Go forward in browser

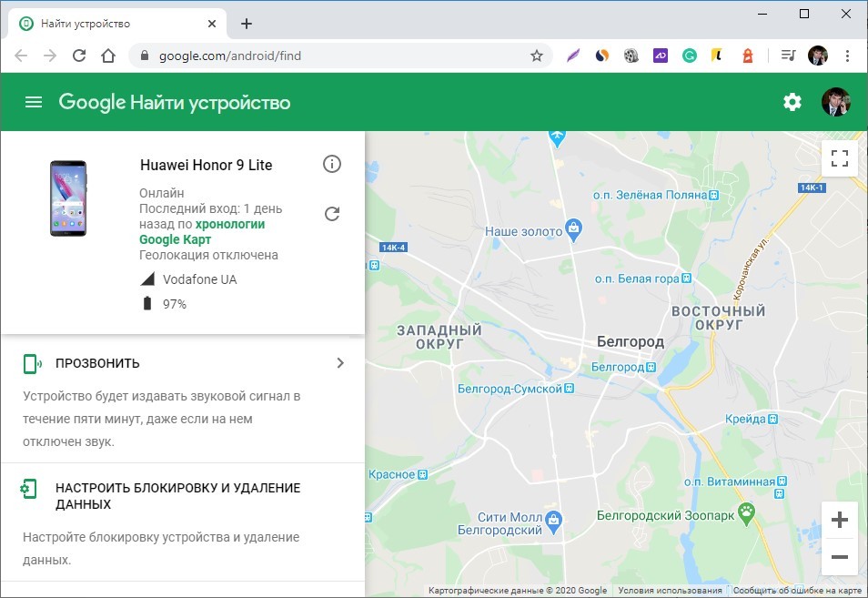pyautogui.click(x=50, y=56)
